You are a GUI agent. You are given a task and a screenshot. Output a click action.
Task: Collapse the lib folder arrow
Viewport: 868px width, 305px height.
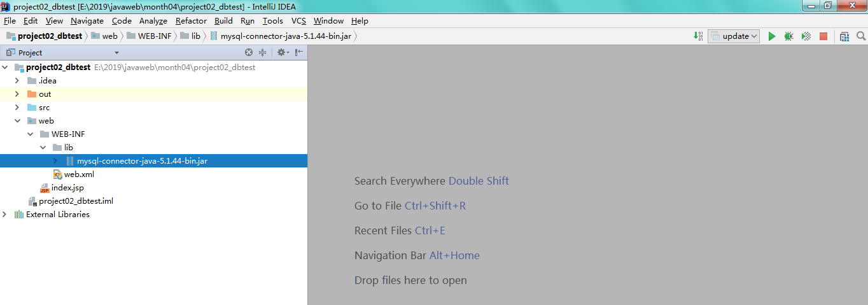point(43,147)
